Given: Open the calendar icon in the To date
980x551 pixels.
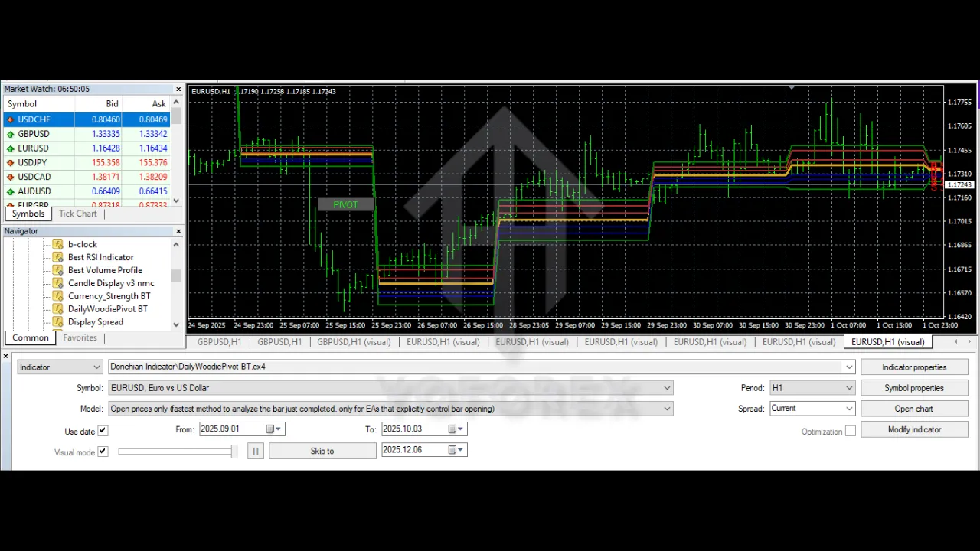Looking at the screenshot, I should (x=452, y=429).
